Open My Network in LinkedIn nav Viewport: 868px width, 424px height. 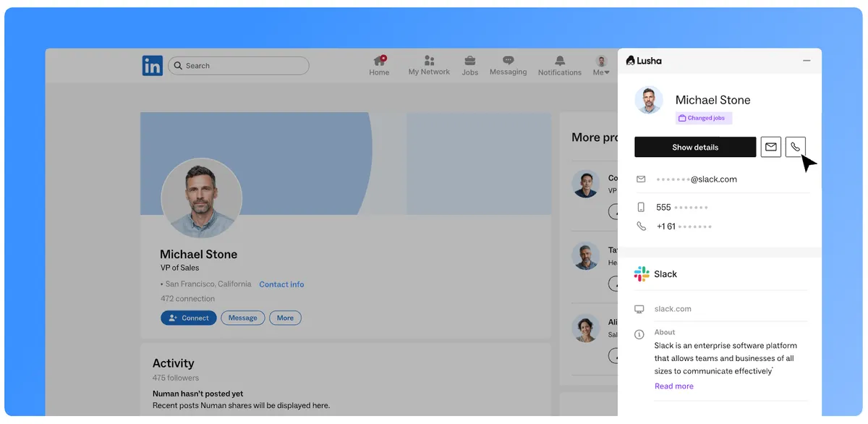(x=429, y=65)
